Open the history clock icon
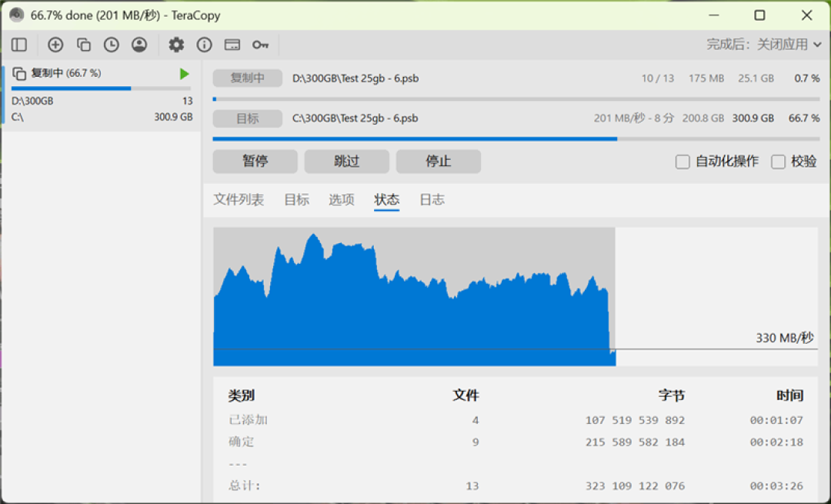 (112, 45)
